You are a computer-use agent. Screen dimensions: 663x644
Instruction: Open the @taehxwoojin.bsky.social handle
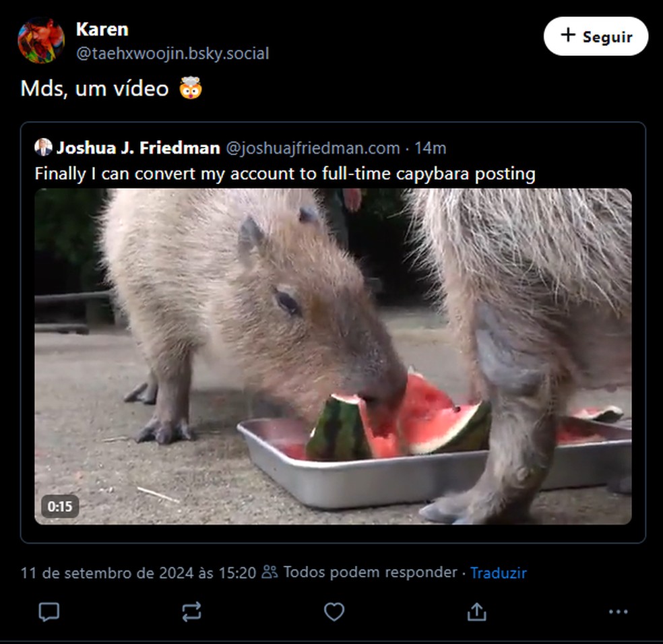tap(172, 53)
